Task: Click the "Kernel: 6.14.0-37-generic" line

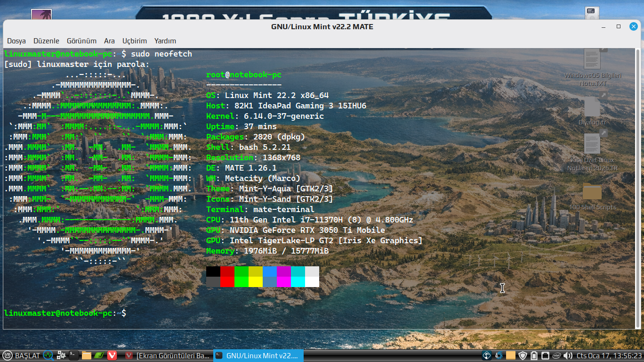Action: coord(265,116)
